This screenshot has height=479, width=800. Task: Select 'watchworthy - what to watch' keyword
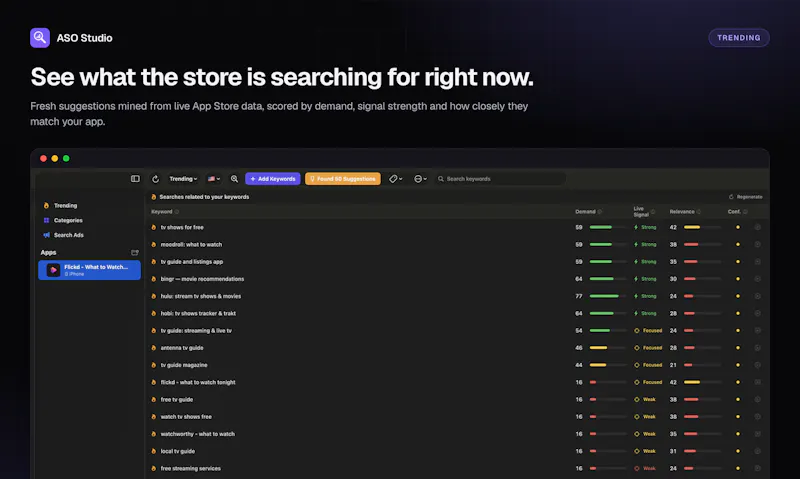(198, 434)
